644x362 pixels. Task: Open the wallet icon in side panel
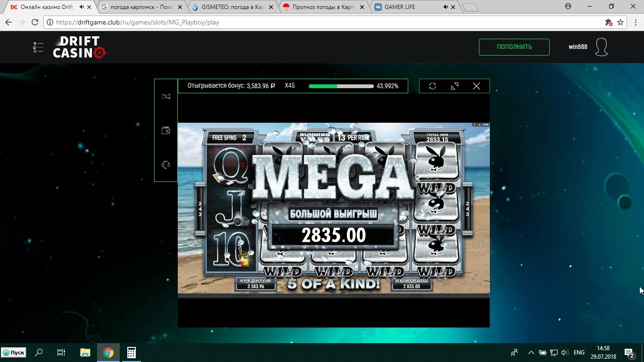click(166, 131)
